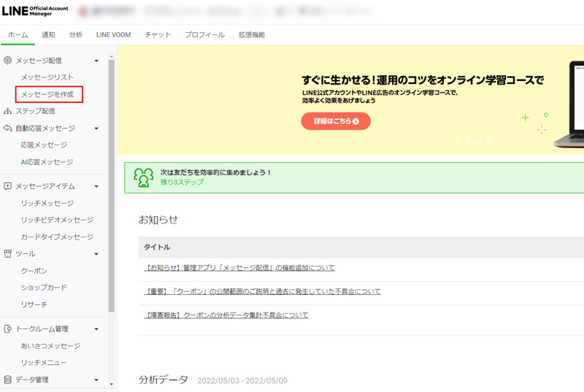
Task: Open AI応答メッセージ in sidebar
Action: [x=47, y=162]
